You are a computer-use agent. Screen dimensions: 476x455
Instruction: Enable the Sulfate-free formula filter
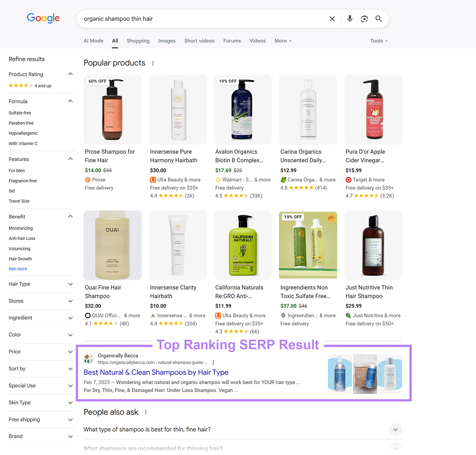pos(20,112)
